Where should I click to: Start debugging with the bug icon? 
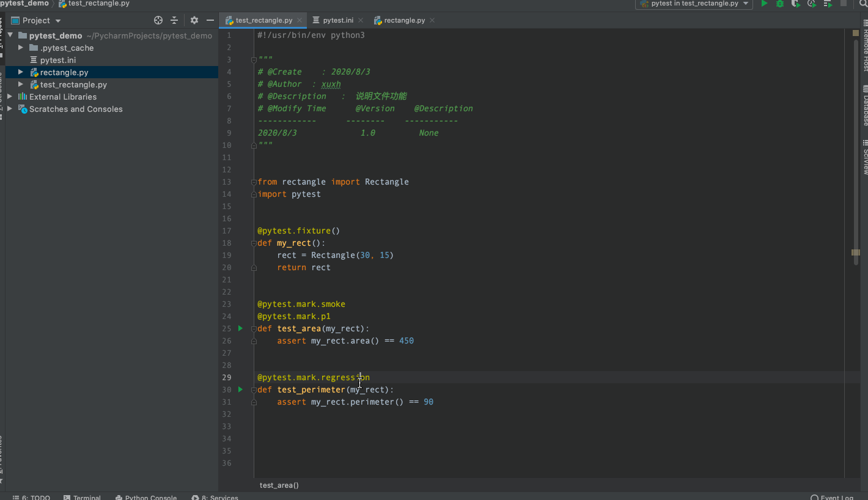[780, 4]
